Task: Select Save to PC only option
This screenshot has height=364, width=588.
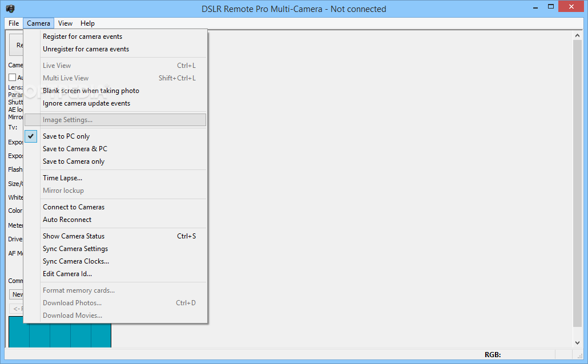Action: pyautogui.click(x=115, y=136)
